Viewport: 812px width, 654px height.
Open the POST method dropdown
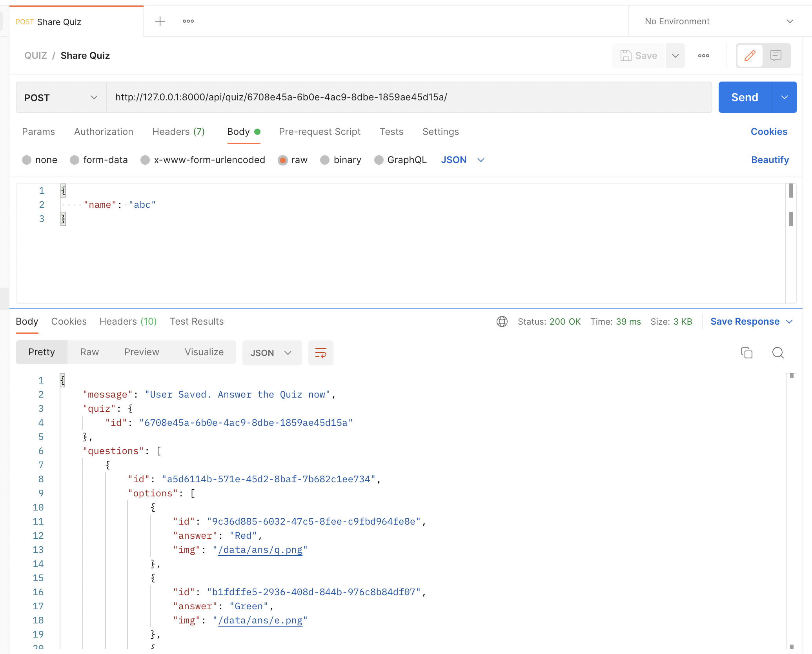coord(61,97)
